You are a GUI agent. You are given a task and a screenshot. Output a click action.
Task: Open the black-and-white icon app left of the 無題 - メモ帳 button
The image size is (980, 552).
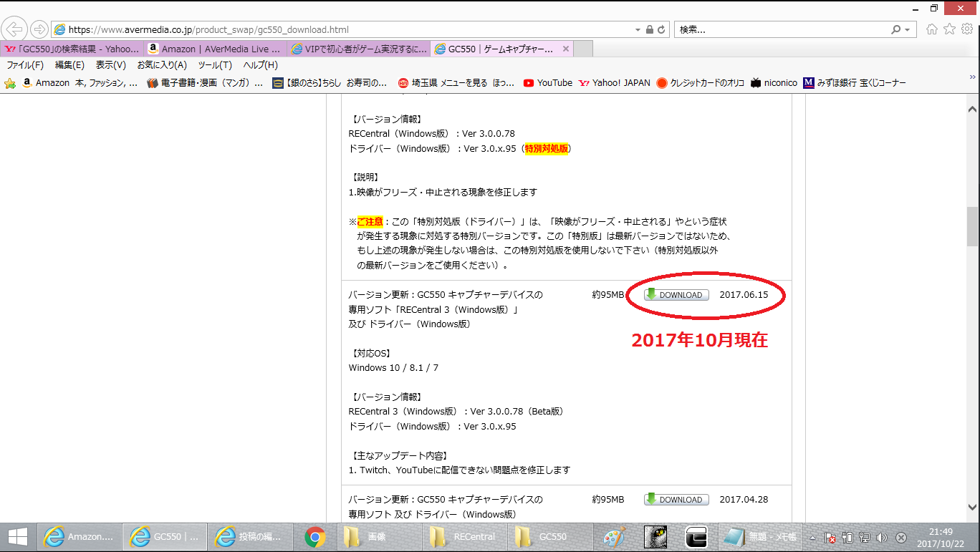click(696, 537)
